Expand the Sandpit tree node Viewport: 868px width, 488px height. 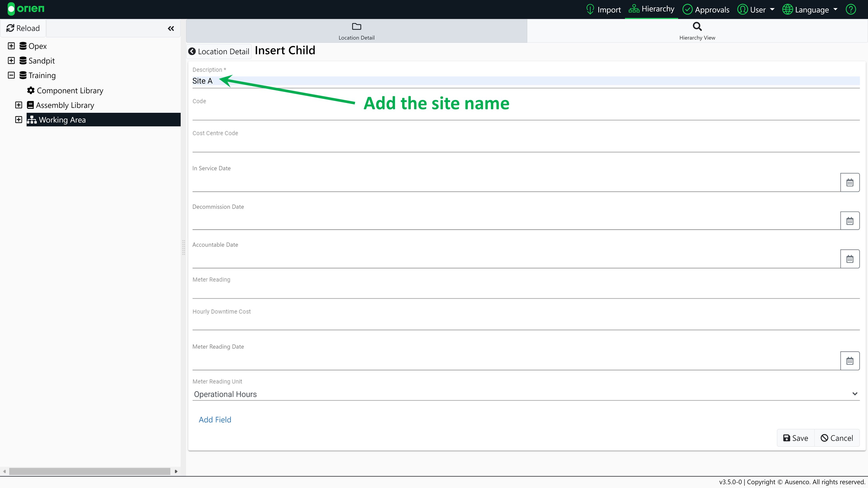coord(11,61)
